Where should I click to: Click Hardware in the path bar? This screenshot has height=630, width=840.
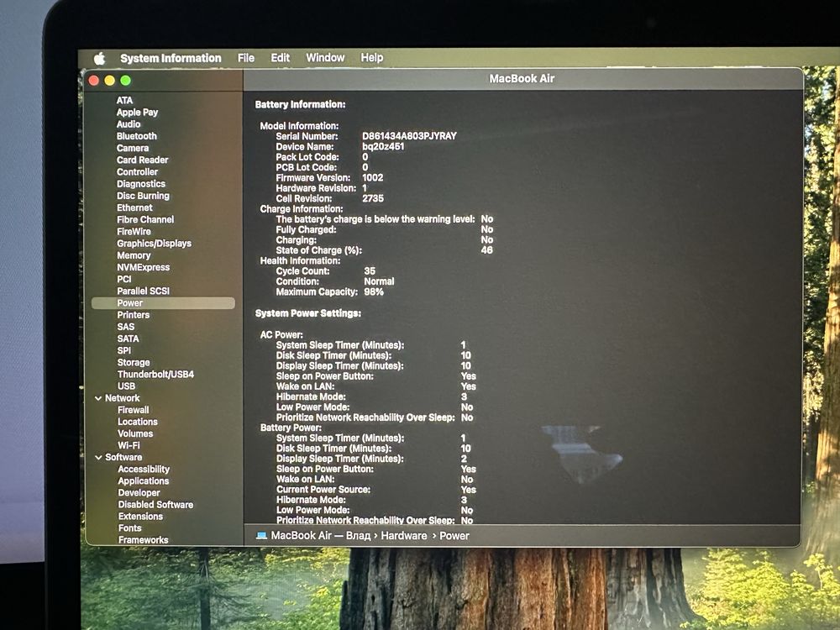404,535
